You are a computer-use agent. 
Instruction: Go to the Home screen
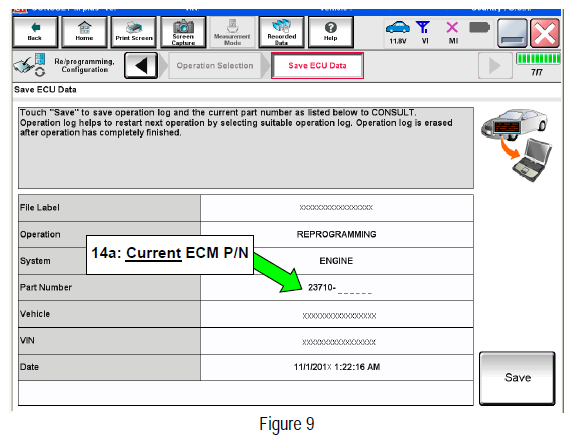[x=84, y=32]
